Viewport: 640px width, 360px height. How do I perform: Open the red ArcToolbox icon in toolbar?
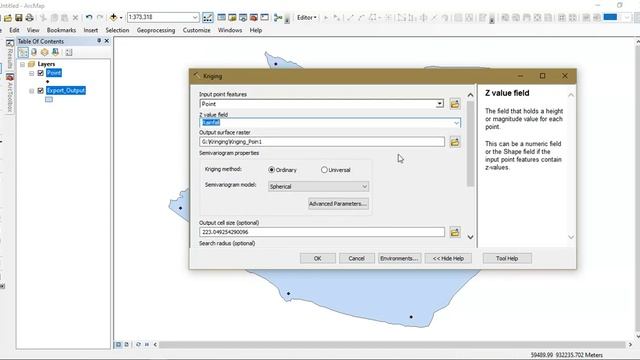253,18
